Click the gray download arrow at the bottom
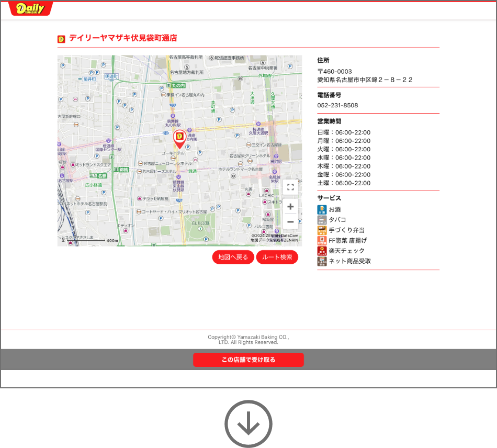Viewport: 497px width, 448px height. pyautogui.click(x=249, y=424)
